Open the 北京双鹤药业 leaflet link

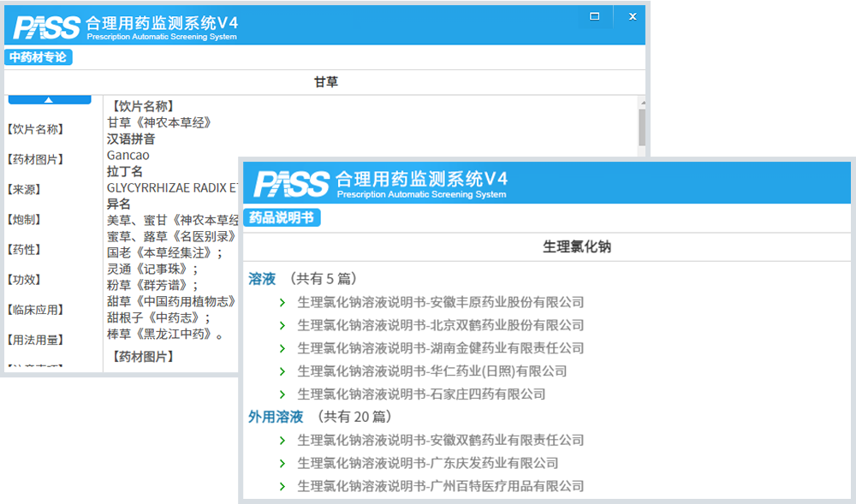pos(440,325)
